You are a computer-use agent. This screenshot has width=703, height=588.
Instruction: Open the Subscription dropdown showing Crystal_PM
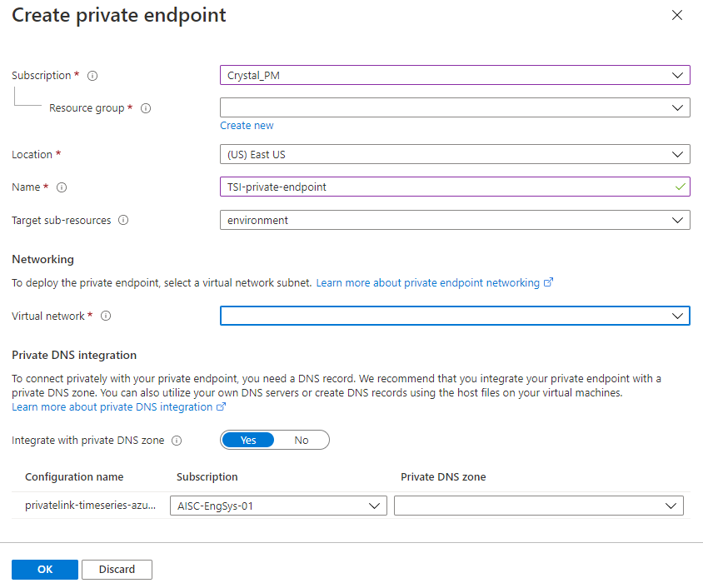[x=455, y=76]
